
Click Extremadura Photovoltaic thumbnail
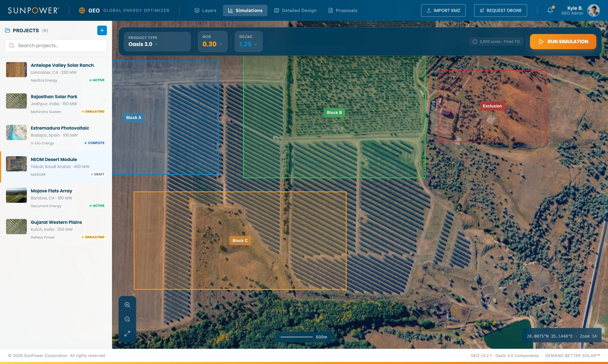pos(16,132)
